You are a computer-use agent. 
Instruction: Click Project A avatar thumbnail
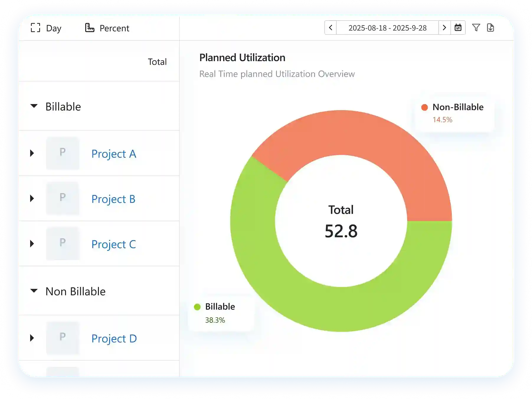63,153
